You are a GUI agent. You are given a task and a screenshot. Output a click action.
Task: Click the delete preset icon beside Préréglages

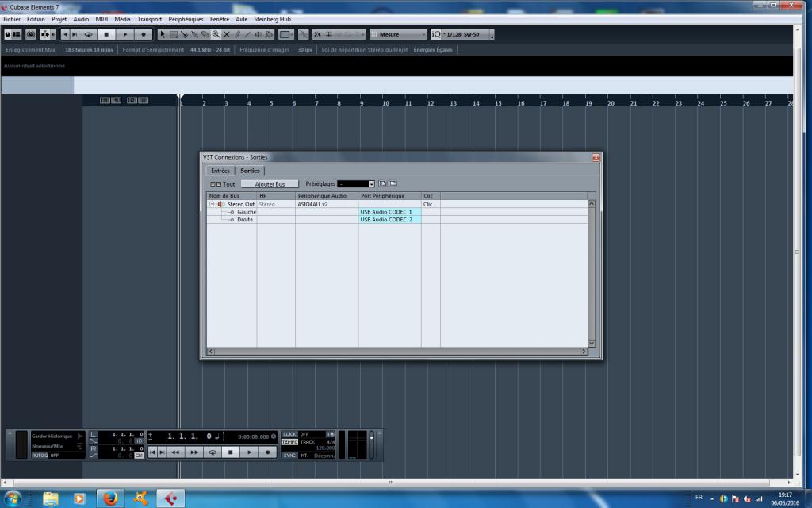tap(393, 183)
